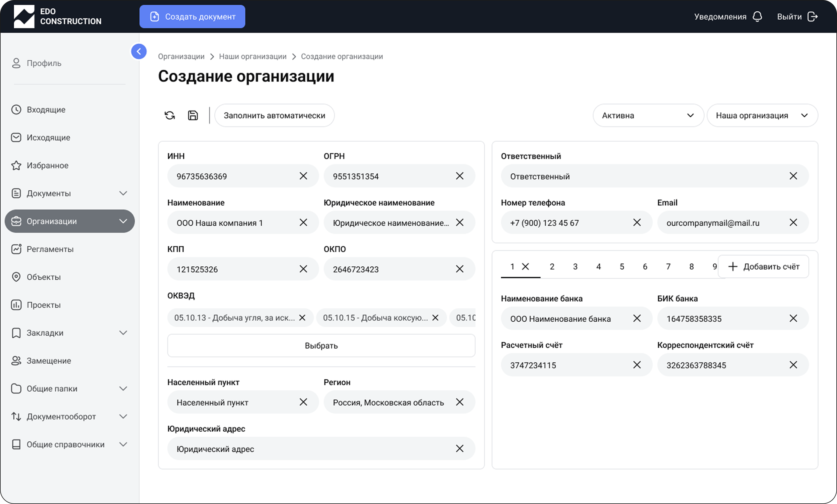Clear the ИНН field
This screenshot has width=837, height=504.
pos(303,176)
